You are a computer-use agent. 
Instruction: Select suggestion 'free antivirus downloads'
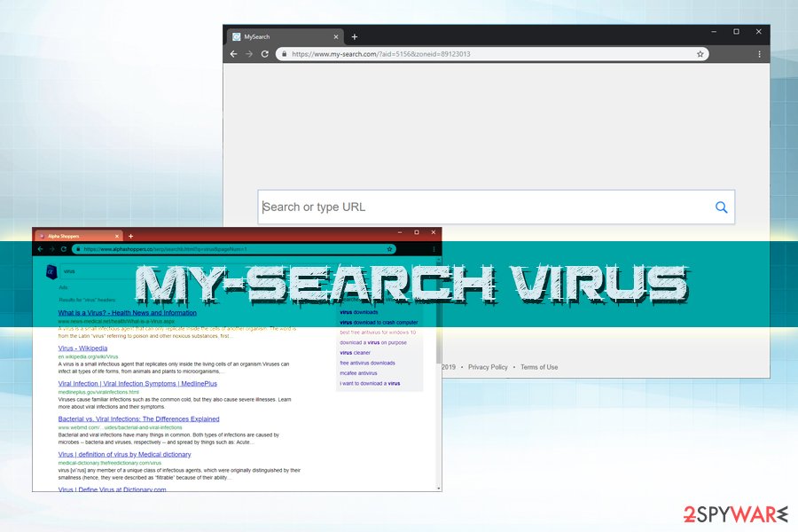(x=367, y=363)
